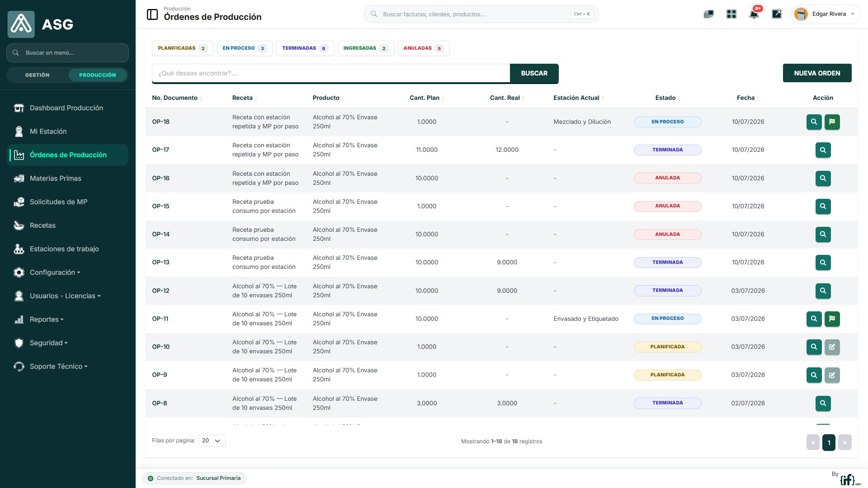The width and height of the screenshot is (868, 488).
Task: View details of order OP-13
Action: click(823, 263)
